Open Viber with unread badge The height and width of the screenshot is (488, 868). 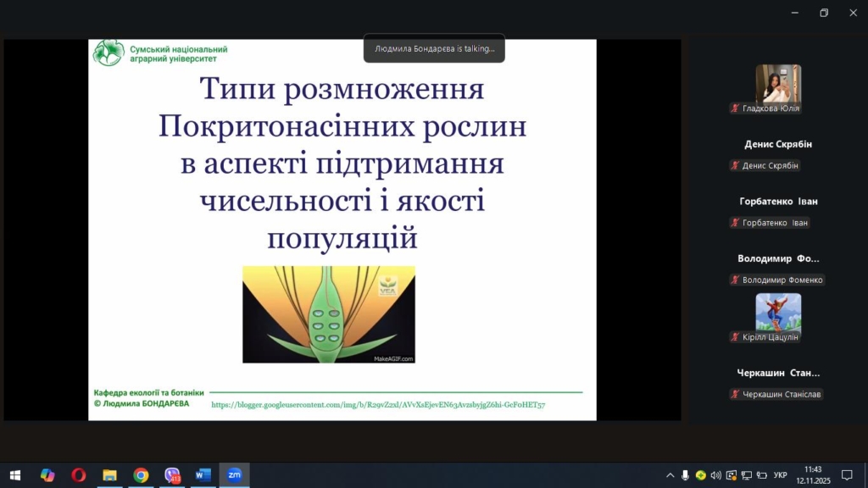[x=172, y=475]
